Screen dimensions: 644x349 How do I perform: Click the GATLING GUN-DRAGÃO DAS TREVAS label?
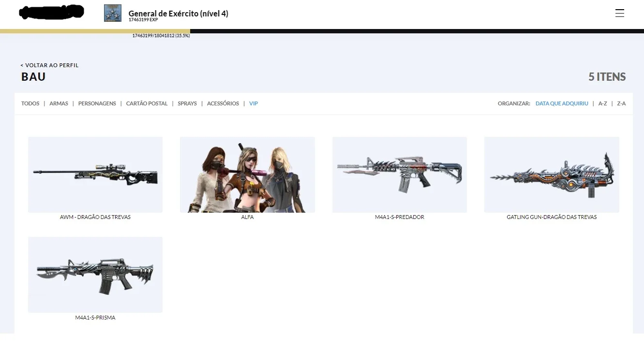tap(552, 217)
